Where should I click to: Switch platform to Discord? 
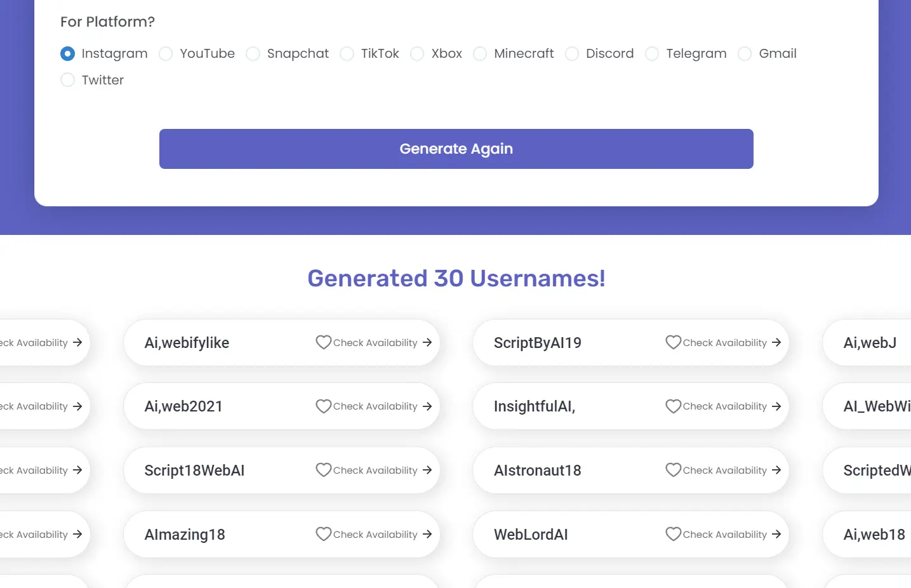(572, 54)
